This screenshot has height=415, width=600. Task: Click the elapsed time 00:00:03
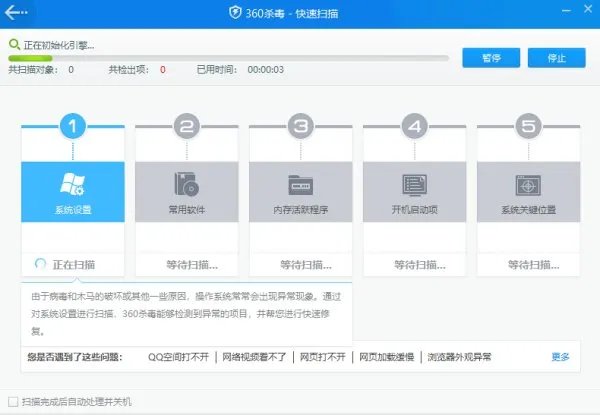click(x=266, y=70)
